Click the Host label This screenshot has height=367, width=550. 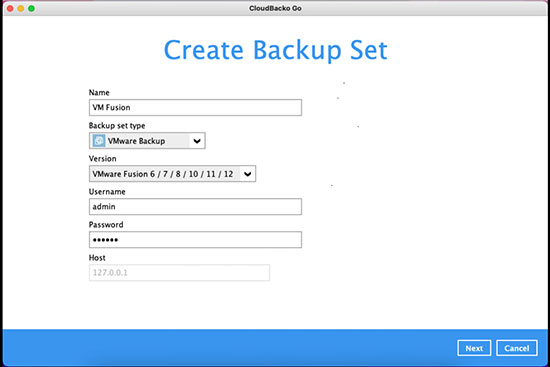coord(97,258)
